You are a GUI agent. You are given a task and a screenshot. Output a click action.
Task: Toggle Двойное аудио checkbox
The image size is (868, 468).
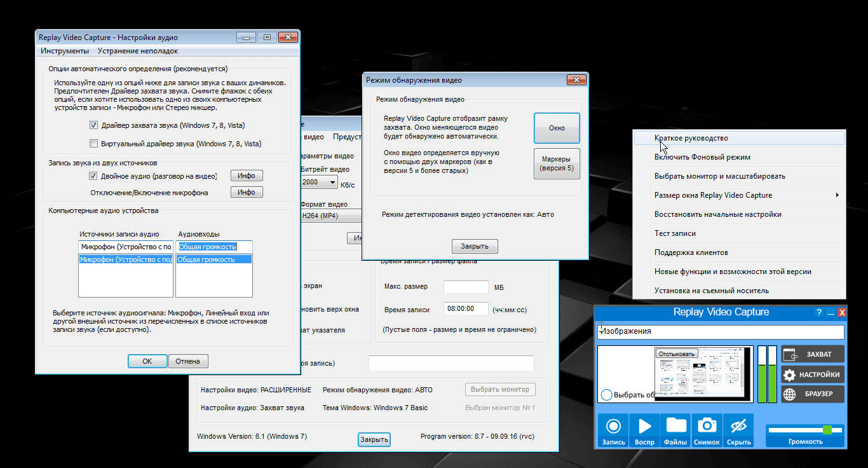tap(94, 176)
